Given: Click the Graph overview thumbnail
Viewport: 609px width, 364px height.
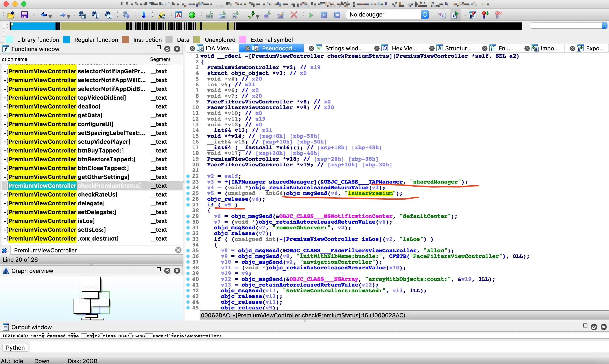Looking at the screenshot, I should (x=92, y=298).
